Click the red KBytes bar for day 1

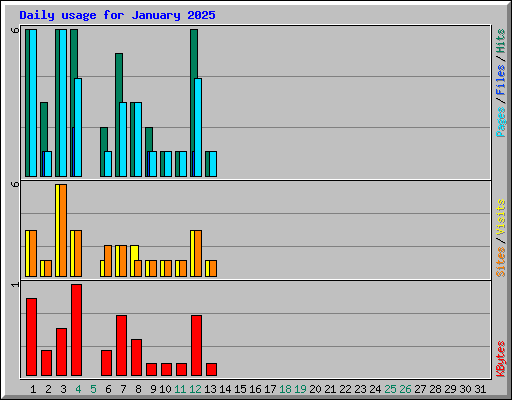click(31, 337)
